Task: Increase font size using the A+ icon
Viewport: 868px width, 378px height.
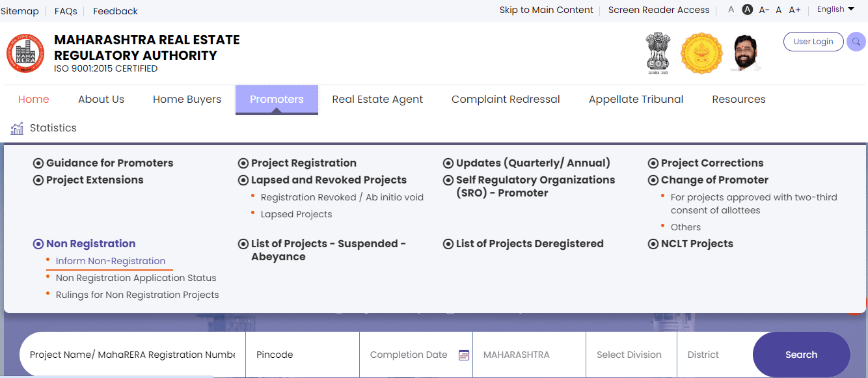Action: click(794, 9)
